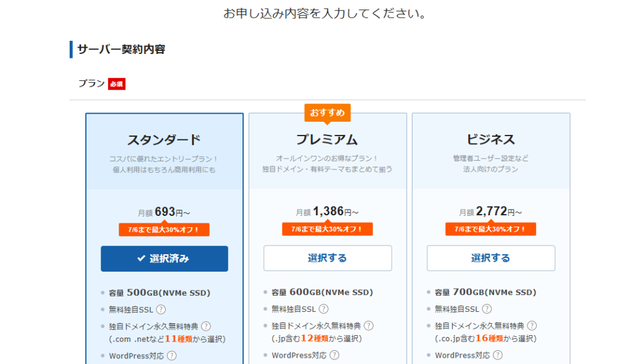Click 容量 600GB(NVMe SSD) text
The width and height of the screenshot is (643, 364).
coord(322,292)
